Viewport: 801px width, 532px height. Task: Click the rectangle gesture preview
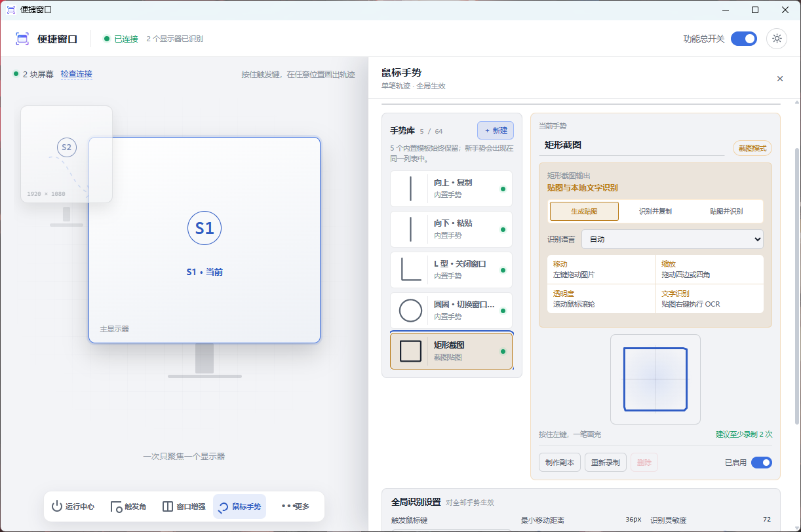tap(655, 379)
